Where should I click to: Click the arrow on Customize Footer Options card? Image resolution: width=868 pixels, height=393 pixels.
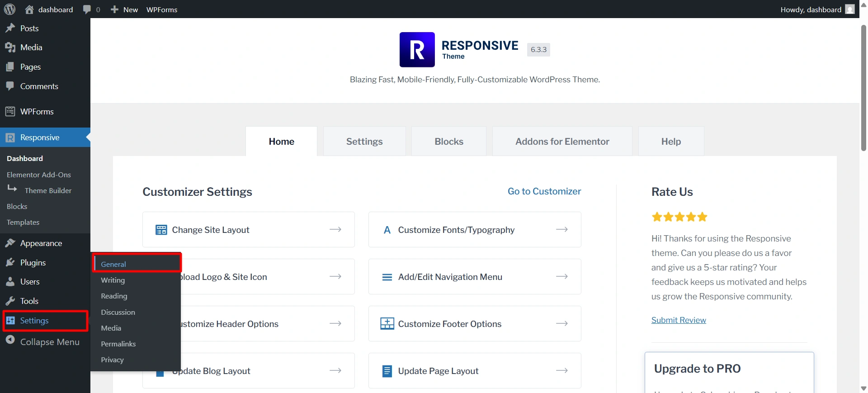(x=562, y=323)
